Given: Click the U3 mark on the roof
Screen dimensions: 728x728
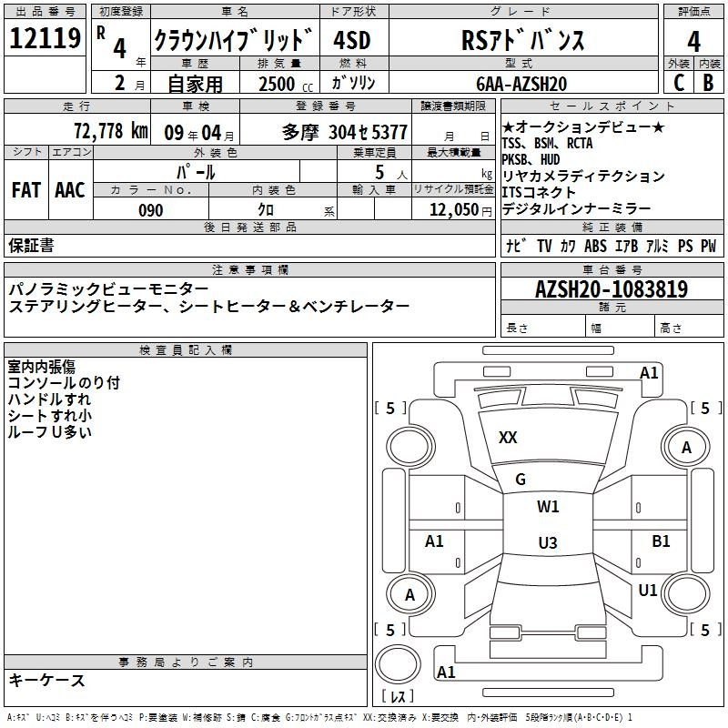Looking at the screenshot, I should point(548,542).
